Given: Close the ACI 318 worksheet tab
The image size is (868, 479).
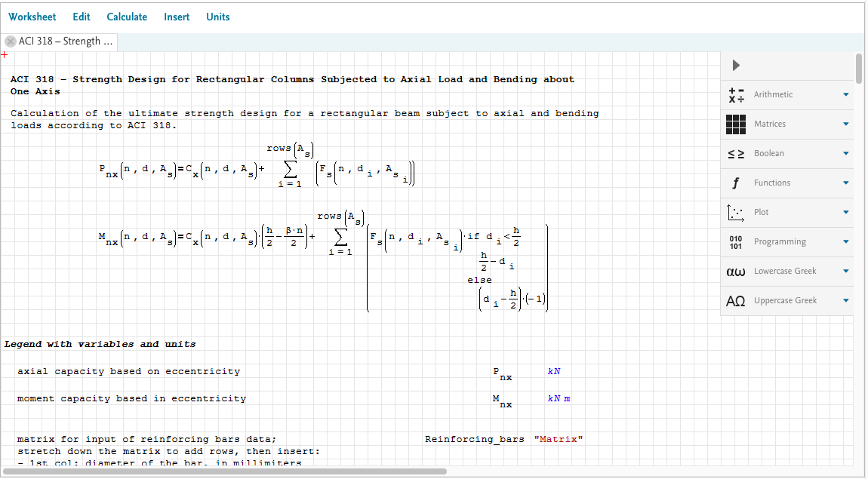Looking at the screenshot, I should point(11,41).
